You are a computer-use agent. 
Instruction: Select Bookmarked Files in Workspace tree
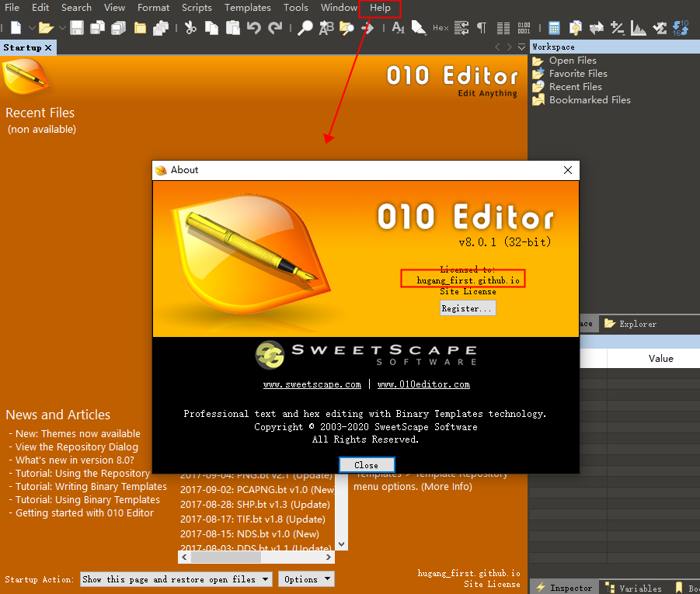click(590, 100)
